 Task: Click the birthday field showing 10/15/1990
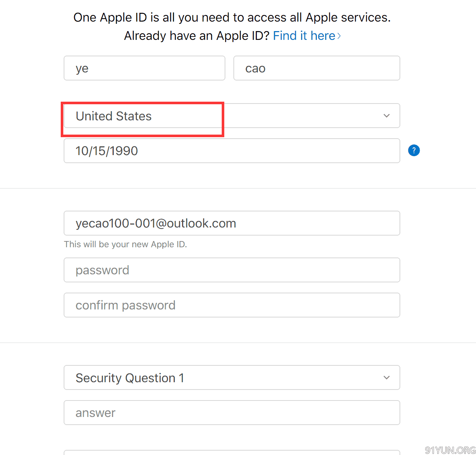232,151
